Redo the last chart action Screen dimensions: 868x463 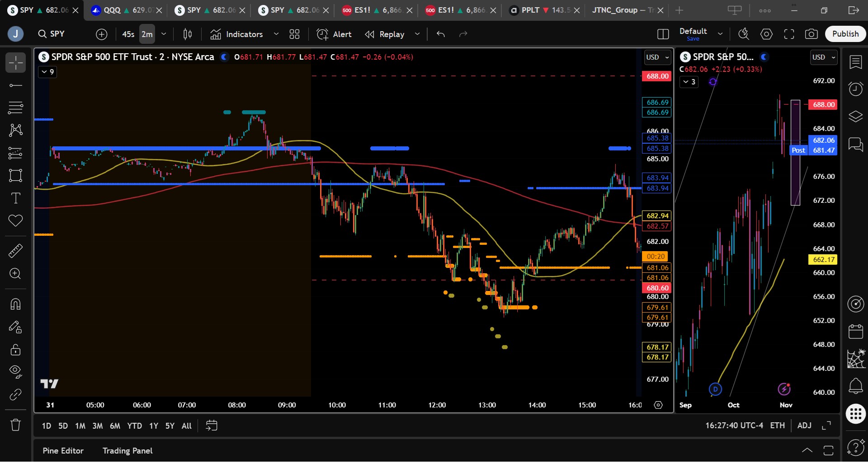coord(463,34)
